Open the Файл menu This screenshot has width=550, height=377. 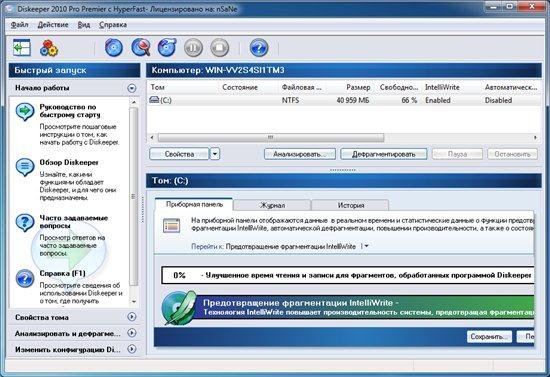(20, 25)
